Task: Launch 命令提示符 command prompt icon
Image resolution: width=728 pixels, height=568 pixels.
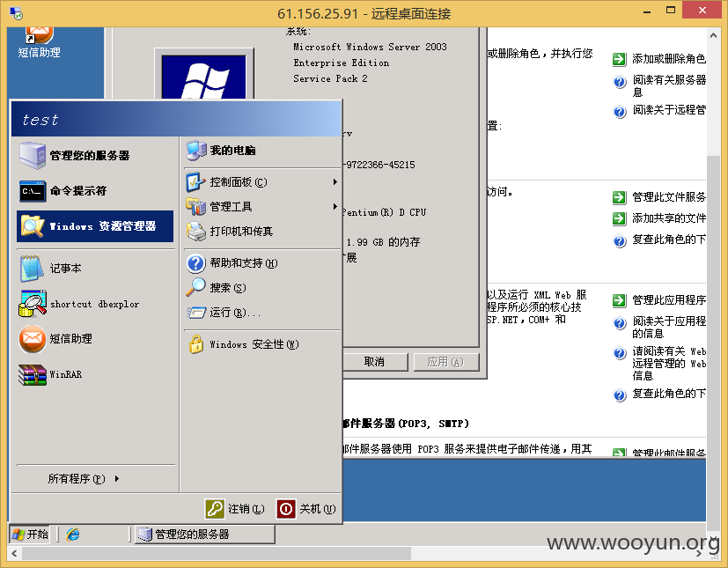Action: [x=33, y=191]
